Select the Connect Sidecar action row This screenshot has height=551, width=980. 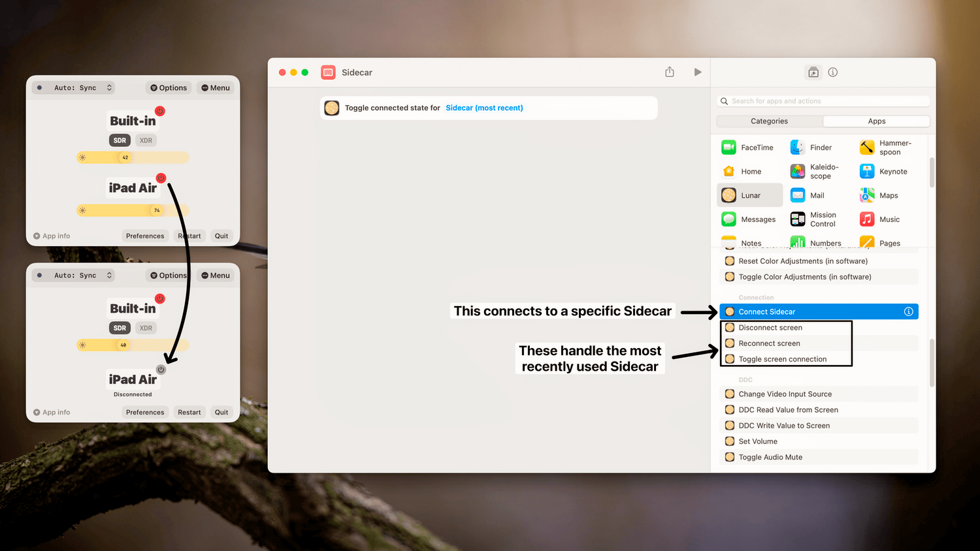point(819,311)
